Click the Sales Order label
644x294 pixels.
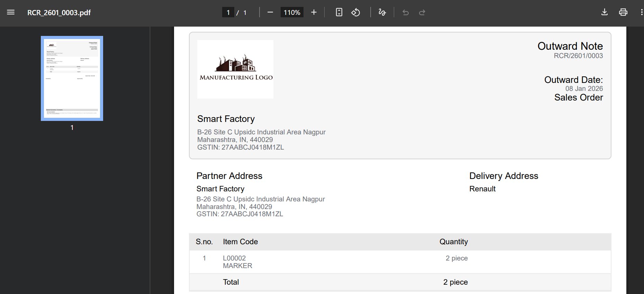pos(579,97)
